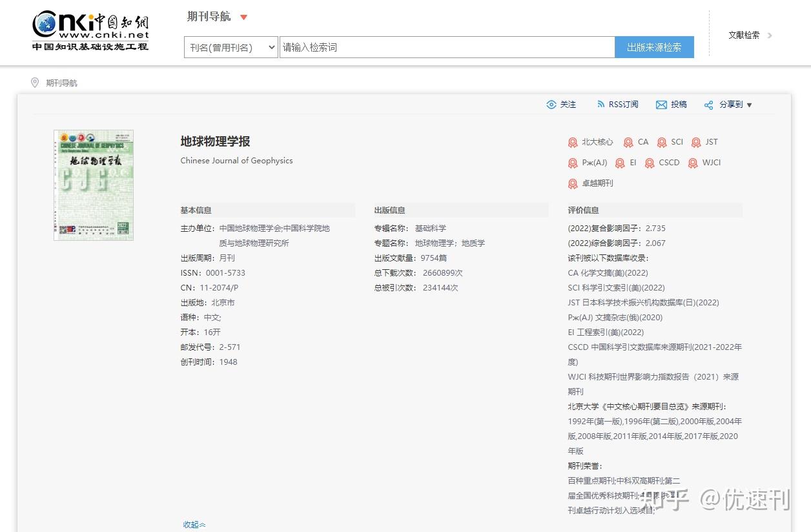Click the 卓越期刊 badge icon

click(x=573, y=184)
